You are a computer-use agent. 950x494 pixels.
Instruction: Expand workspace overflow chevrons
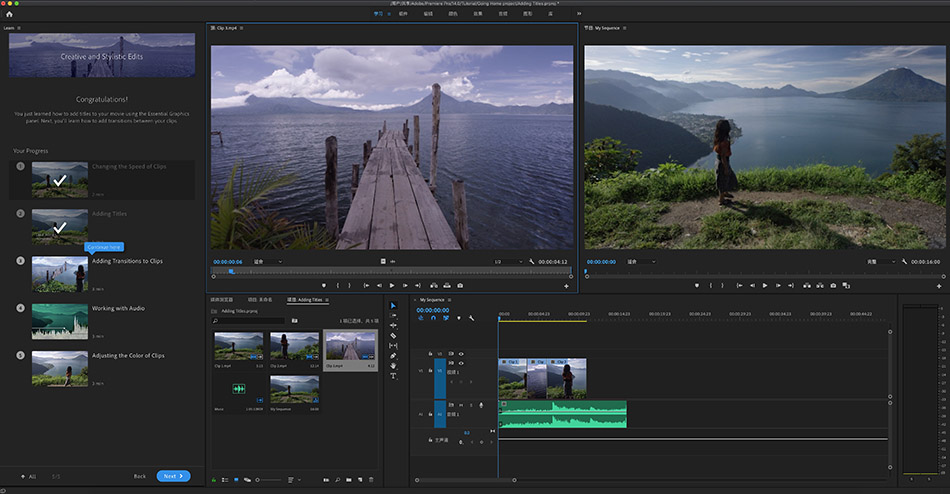tap(579, 13)
